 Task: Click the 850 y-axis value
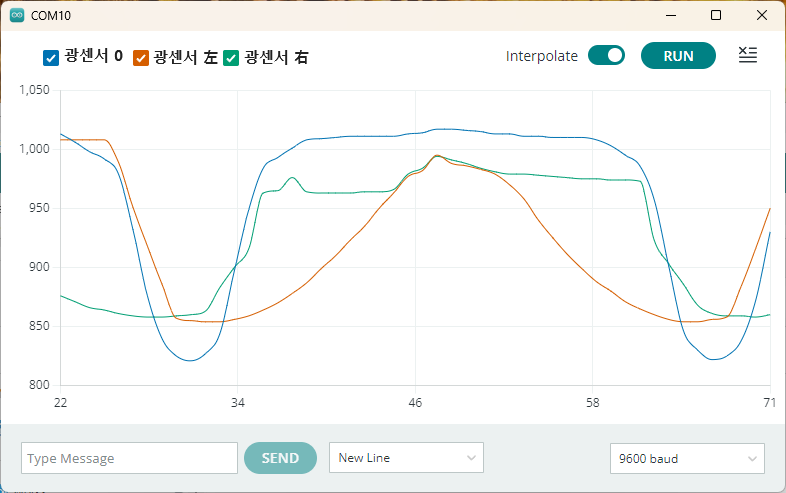[x=40, y=326]
